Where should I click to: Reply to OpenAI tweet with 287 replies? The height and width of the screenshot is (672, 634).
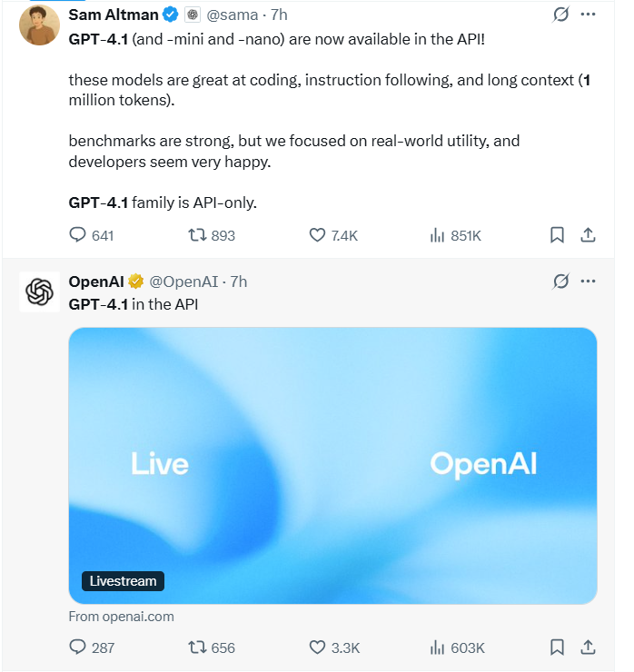pyautogui.click(x=78, y=647)
